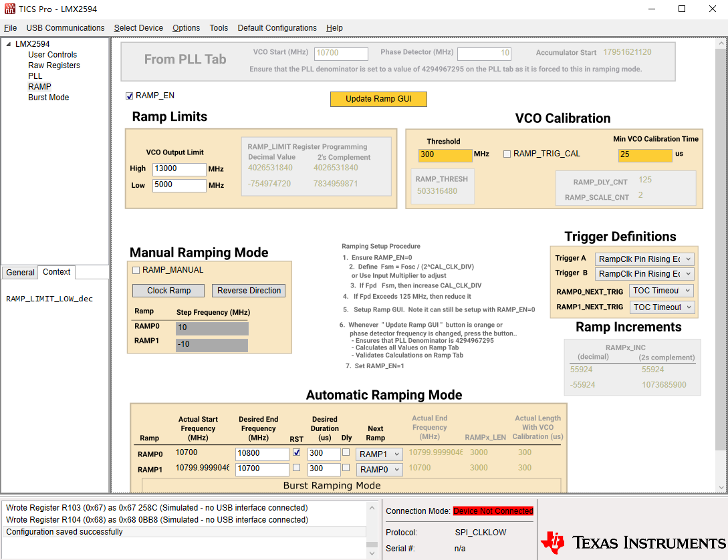Image resolution: width=728 pixels, height=560 pixels.
Task: Click the VCO Output Limit High field
Action: click(179, 169)
